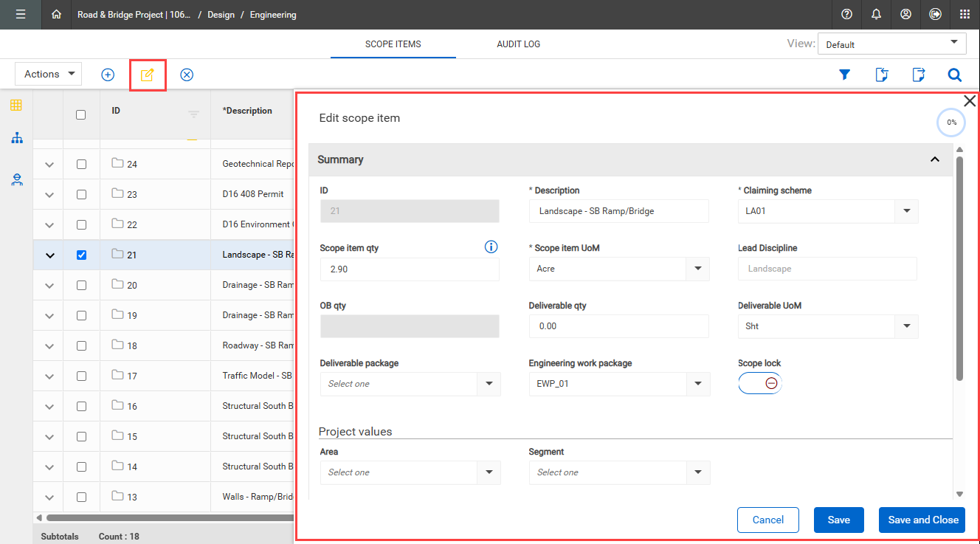The image size is (980, 544).
Task: Open the View Default dropdown
Action: pyautogui.click(x=891, y=44)
